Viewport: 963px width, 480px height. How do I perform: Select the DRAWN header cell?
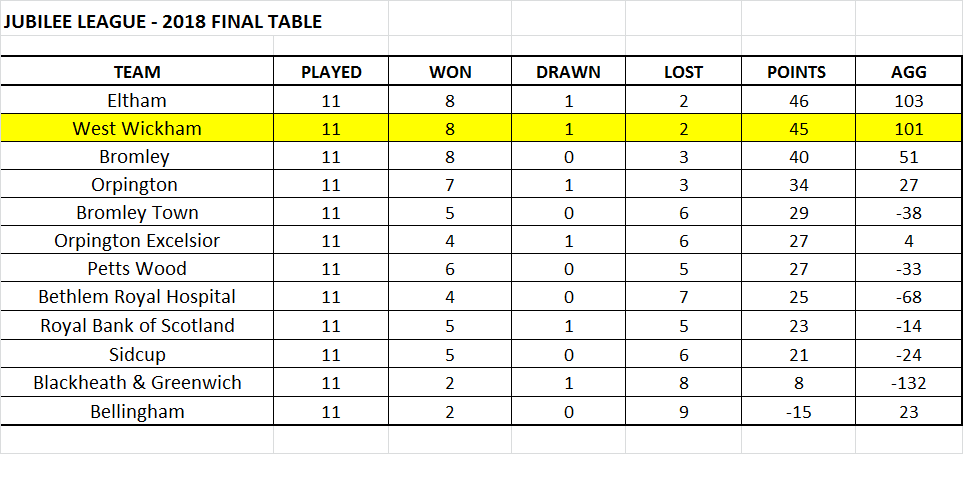click(x=568, y=72)
